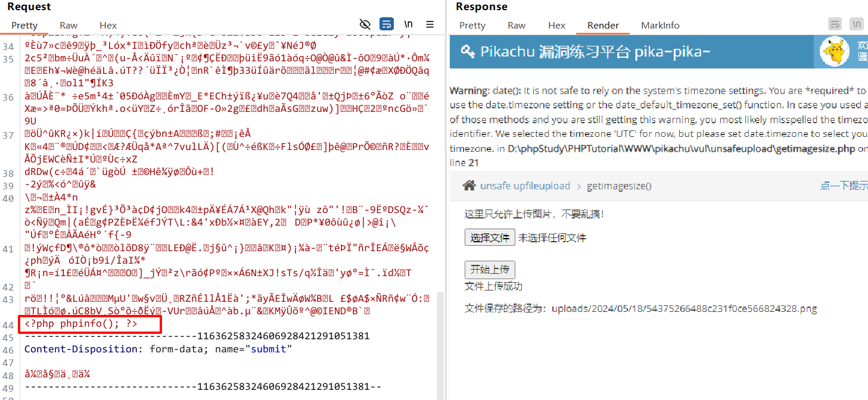This screenshot has width=868, height=400.
Task: Click the 开始上传 upload button
Action: click(490, 269)
